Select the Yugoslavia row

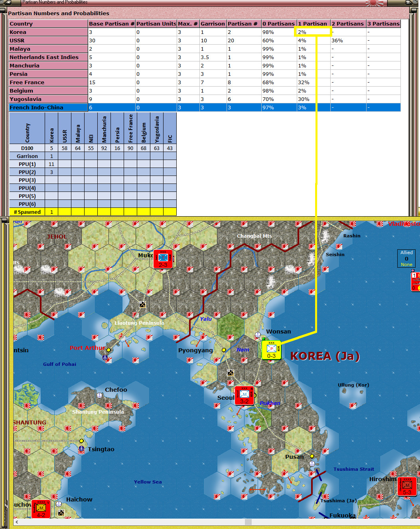(205, 99)
